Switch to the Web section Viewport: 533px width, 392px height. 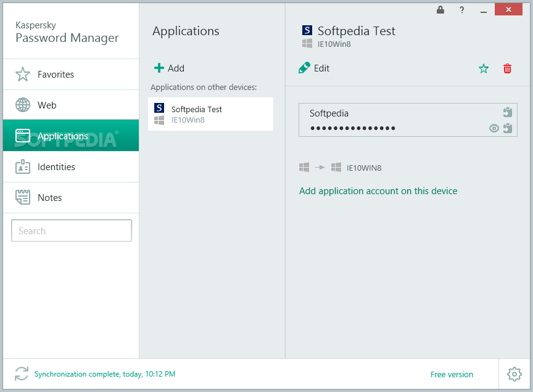tap(71, 105)
